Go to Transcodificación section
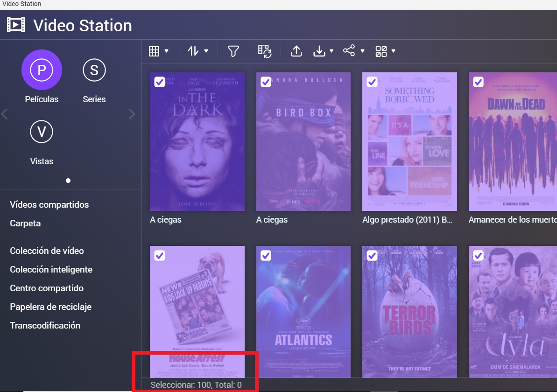 click(45, 325)
